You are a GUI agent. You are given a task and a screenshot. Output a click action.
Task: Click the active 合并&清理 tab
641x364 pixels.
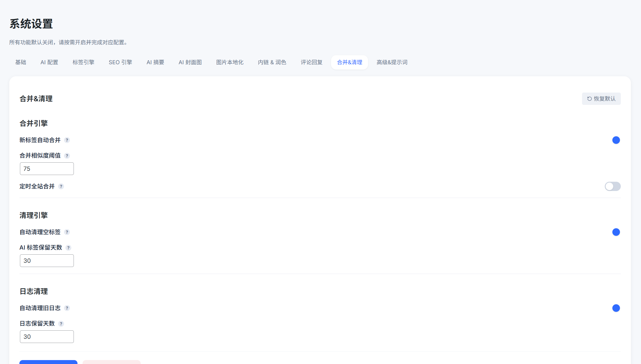point(350,62)
